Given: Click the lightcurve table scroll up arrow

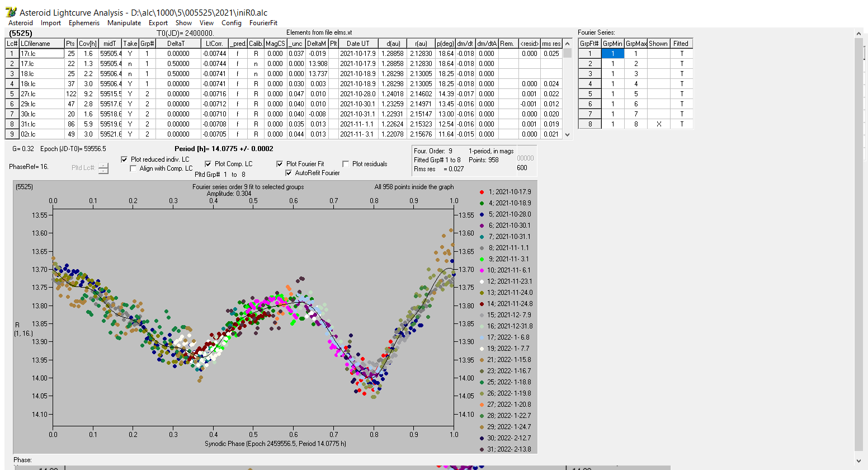Looking at the screenshot, I should tap(568, 43).
